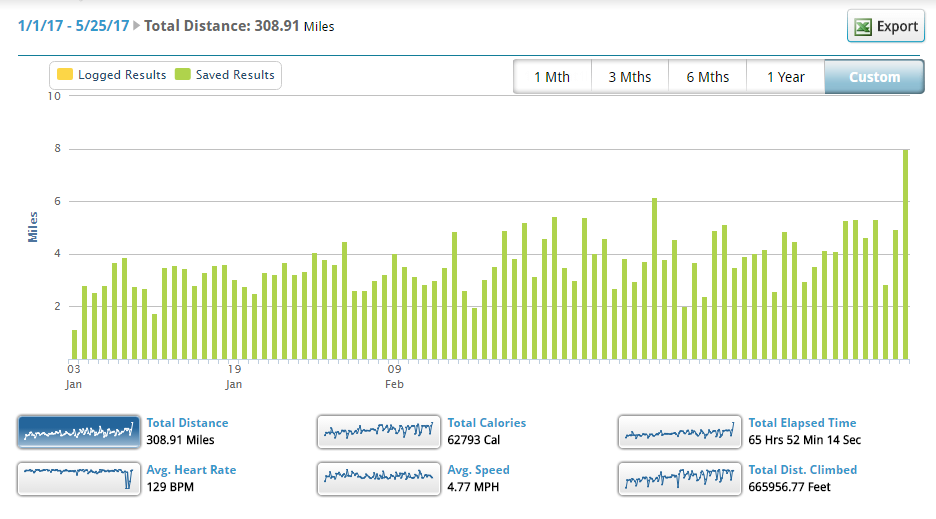Select the Custom date range tab

coord(874,77)
